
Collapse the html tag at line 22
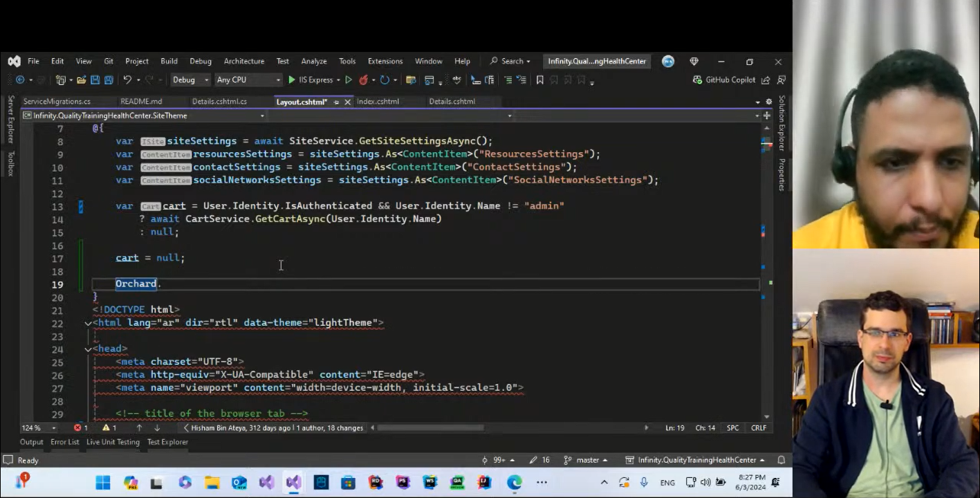pyautogui.click(x=88, y=323)
